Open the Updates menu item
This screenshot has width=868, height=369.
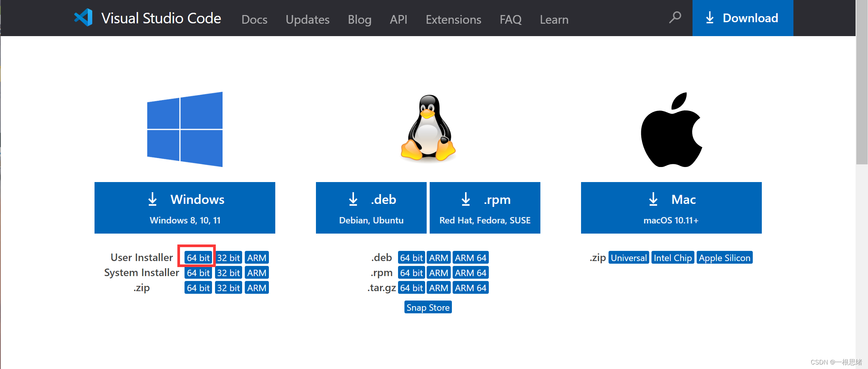[308, 20]
